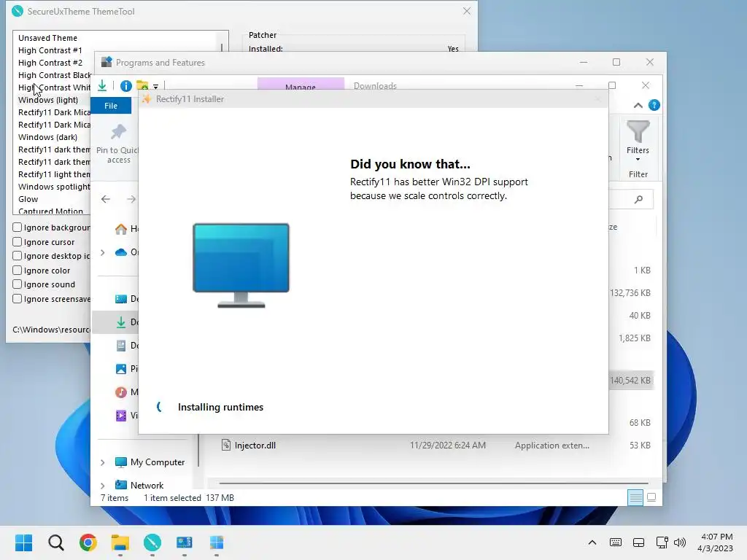Open Explorer help icon
This screenshot has width=747, height=560.
click(x=654, y=105)
